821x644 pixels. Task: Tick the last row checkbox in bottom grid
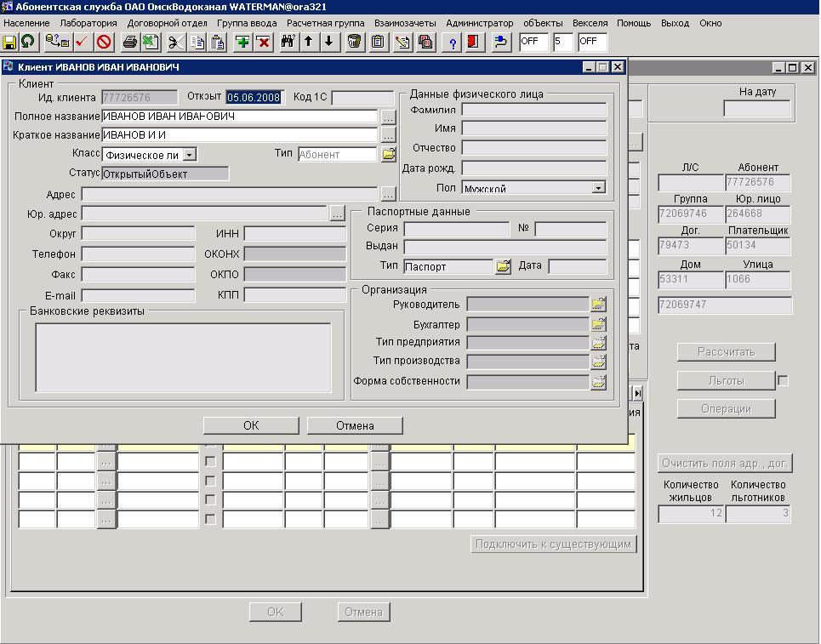tap(211, 519)
